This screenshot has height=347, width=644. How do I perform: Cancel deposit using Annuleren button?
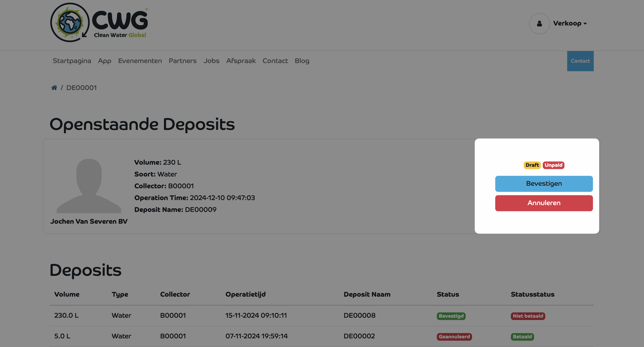tap(544, 203)
